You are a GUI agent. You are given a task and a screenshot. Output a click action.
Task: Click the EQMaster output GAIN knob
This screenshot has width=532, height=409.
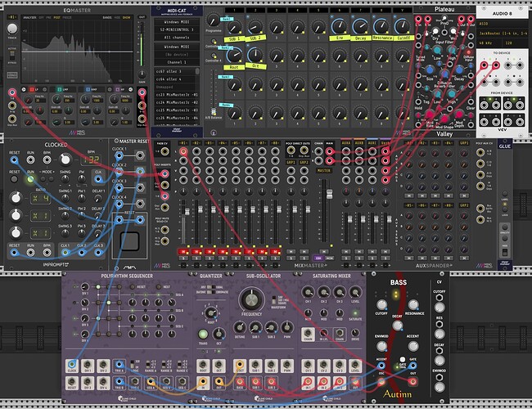(x=142, y=74)
